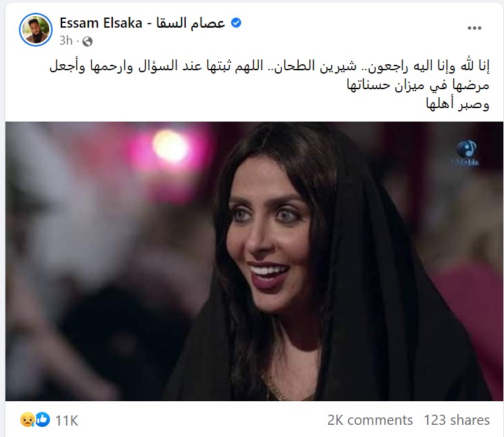This screenshot has width=504, height=437.
Task: Open the 3h post timestamp
Action: point(66,41)
